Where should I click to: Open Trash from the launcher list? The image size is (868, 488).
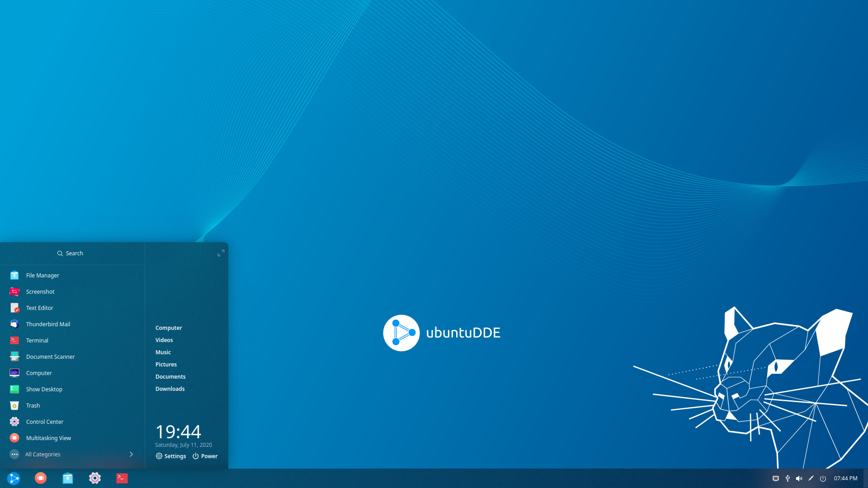click(72, 405)
